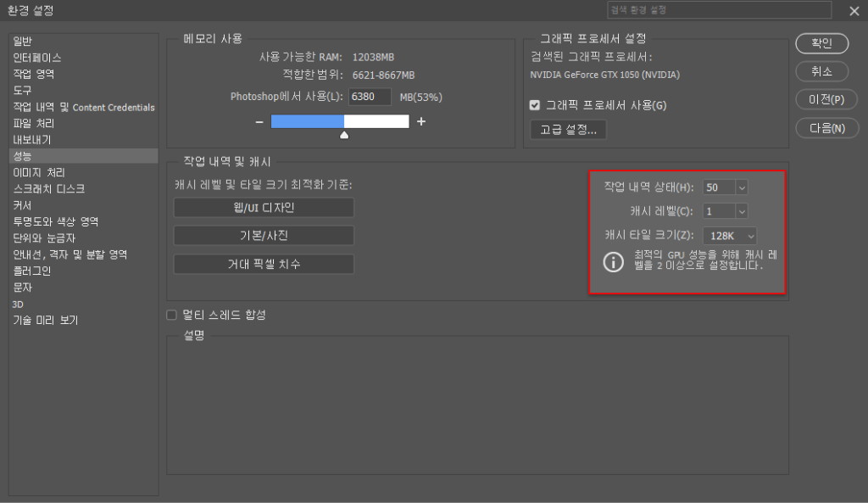Open the 일반 preferences category
This screenshot has width=868, height=503.
click(24, 42)
